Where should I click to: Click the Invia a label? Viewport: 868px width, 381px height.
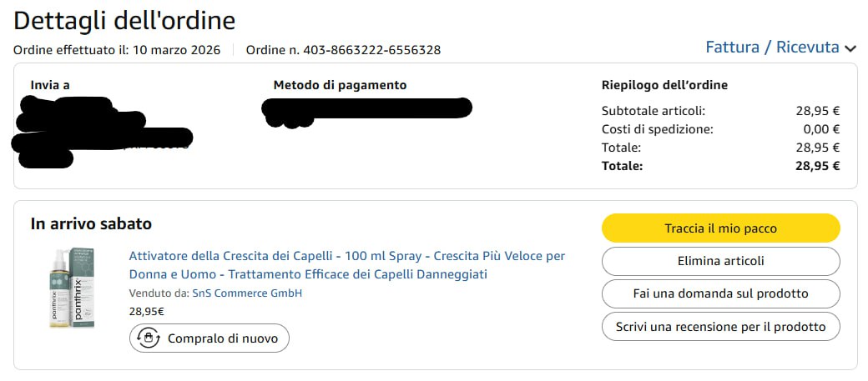(50, 85)
